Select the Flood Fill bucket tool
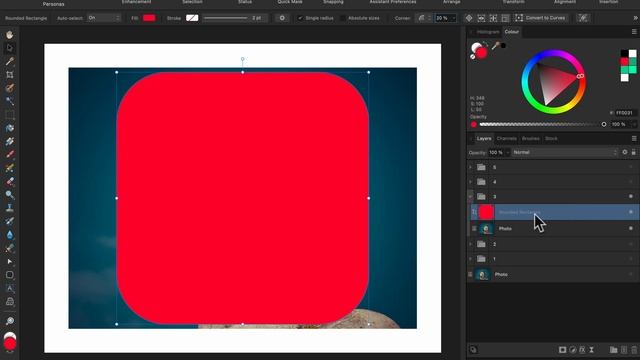 (x=10, y=128)
